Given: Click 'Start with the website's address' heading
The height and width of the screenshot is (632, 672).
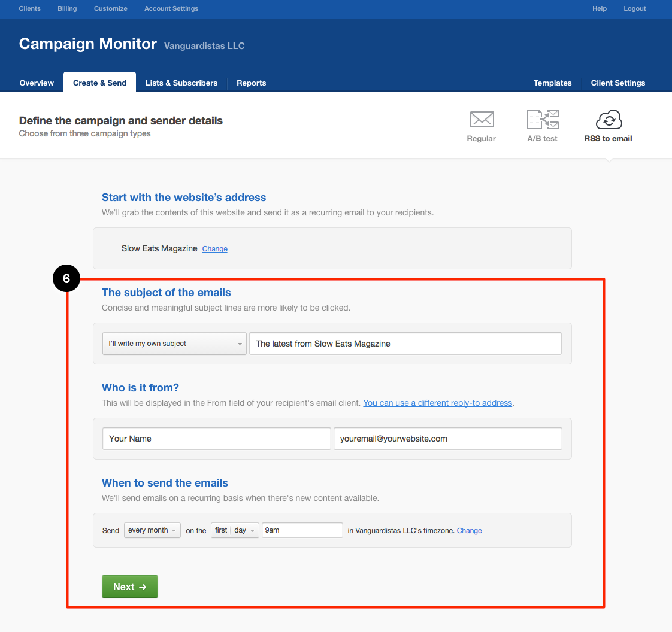Looking at the screenshot, I should pos(184,197).
